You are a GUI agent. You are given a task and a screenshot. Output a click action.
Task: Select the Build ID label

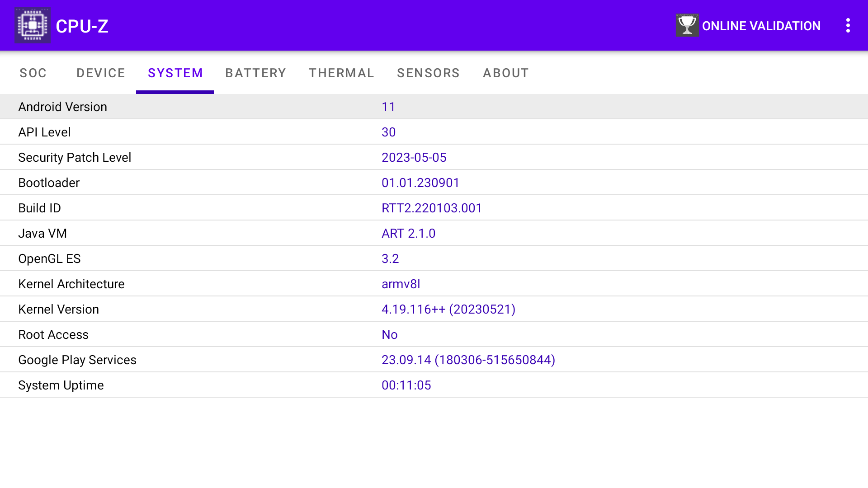click(x=40, y=208)
